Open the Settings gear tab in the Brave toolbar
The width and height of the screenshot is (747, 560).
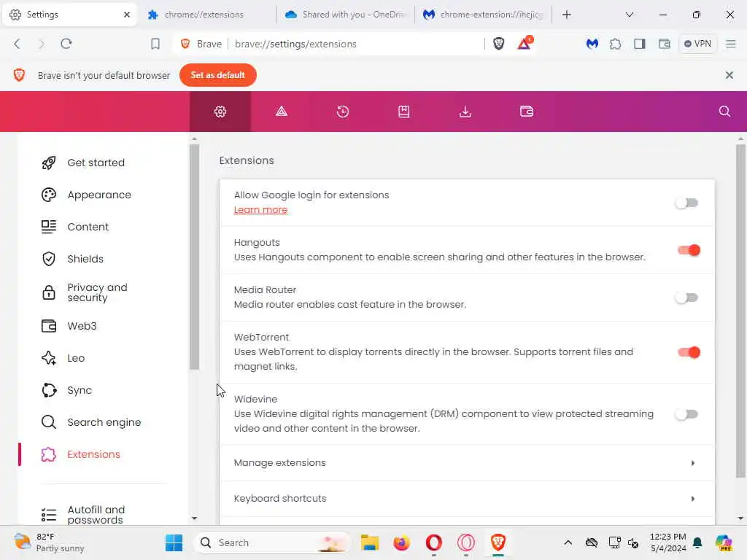220,112
